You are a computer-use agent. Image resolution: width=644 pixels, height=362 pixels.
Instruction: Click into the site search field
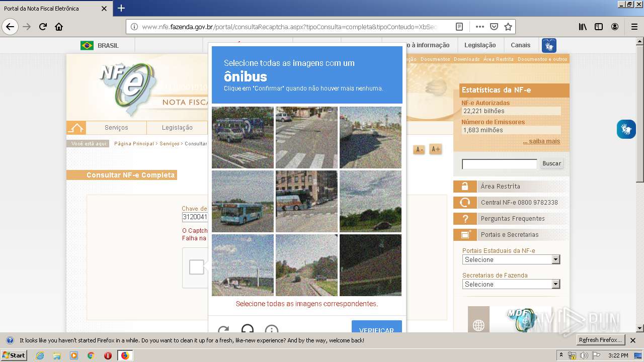click(500, 164)
